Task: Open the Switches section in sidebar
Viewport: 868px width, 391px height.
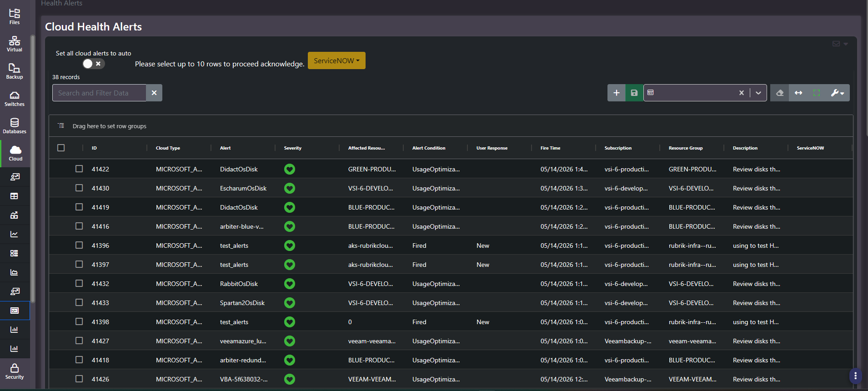Action: pyautogui.click(x=15, y=98)
